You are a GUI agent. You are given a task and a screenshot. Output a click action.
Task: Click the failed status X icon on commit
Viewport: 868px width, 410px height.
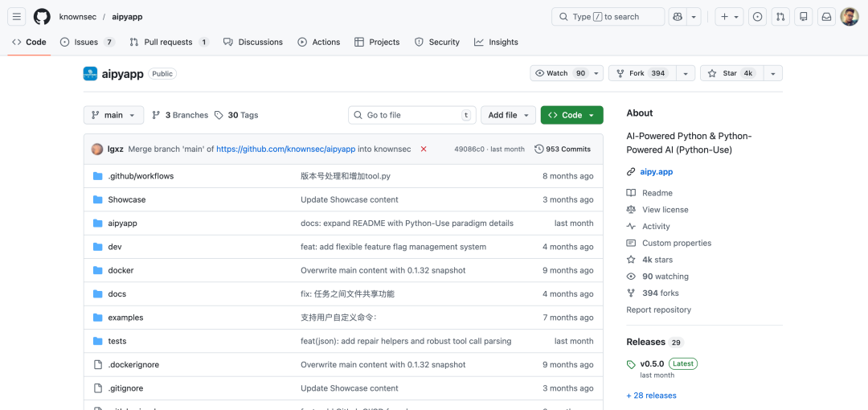pyautogui.click(x=424, y=149)
